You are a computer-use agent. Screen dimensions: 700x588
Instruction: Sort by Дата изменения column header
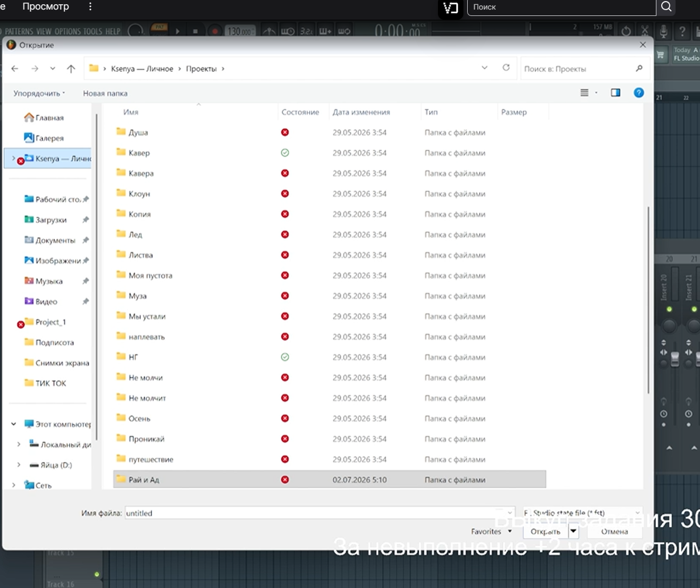(x=361, y=112)
